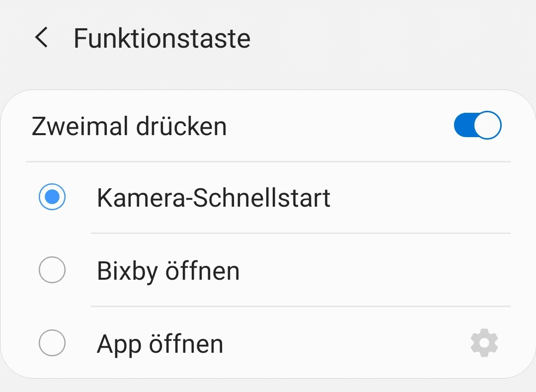Image resolution: width=536 pixels, height=392 pixels.
Task: Click the App öffnen label text
Action: coord(160,344)
